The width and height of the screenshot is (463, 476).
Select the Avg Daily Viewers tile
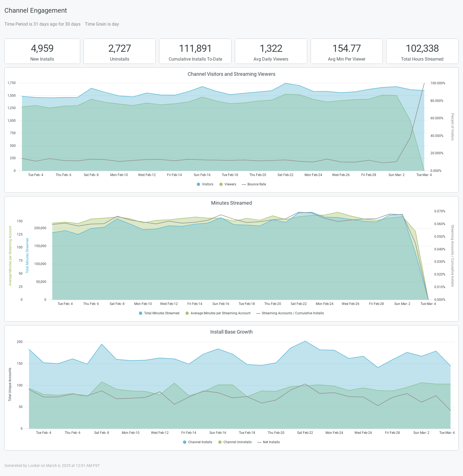coord(271,51)
